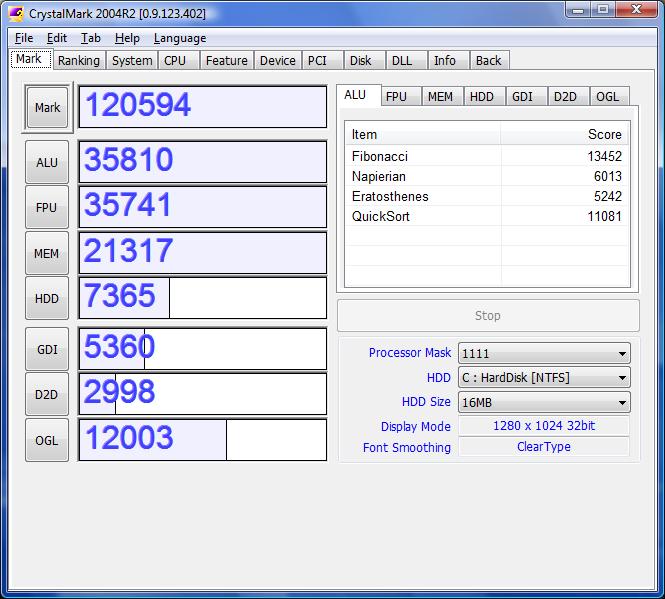This screenshot has height=599, width=665.
Task: Select the Eratosthenes row
Action: pos(487,196)
